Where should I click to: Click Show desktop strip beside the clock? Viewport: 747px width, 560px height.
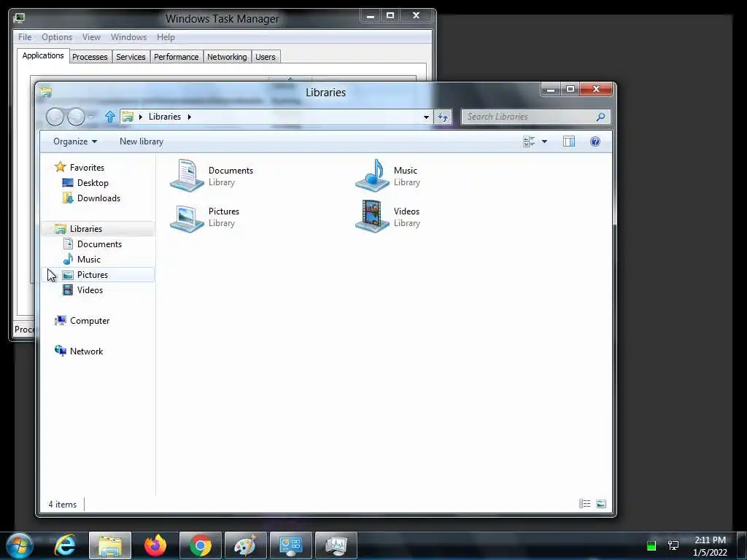tap(741, 545)
